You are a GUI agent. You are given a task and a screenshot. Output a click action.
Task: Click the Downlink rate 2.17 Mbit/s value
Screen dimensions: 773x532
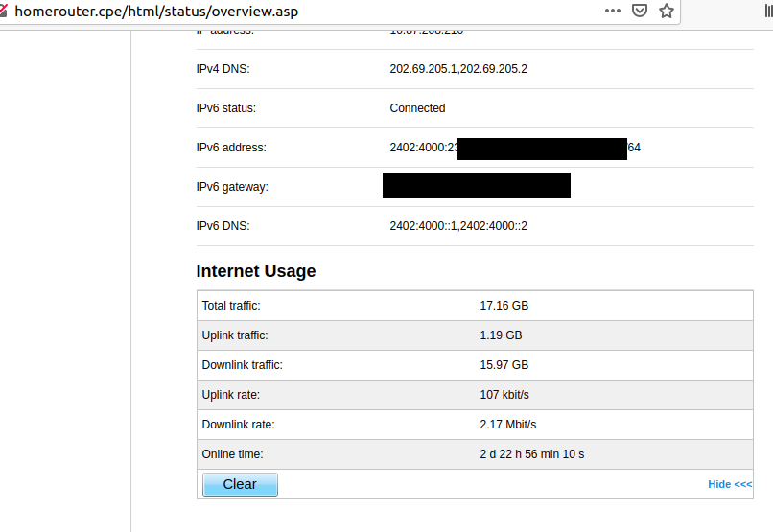click(507, 424)
